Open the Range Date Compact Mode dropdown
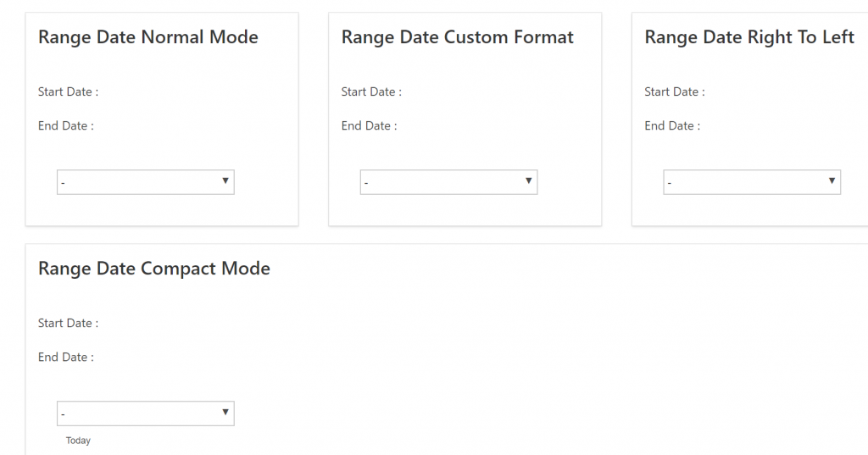The image size is (868, 455). coord(145,413)
